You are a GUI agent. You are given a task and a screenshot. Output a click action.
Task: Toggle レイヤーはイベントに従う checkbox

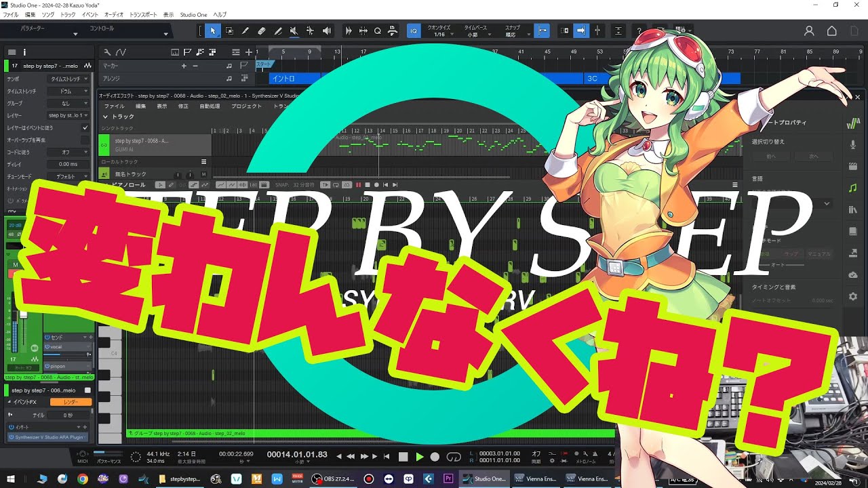tap(85, 127)
